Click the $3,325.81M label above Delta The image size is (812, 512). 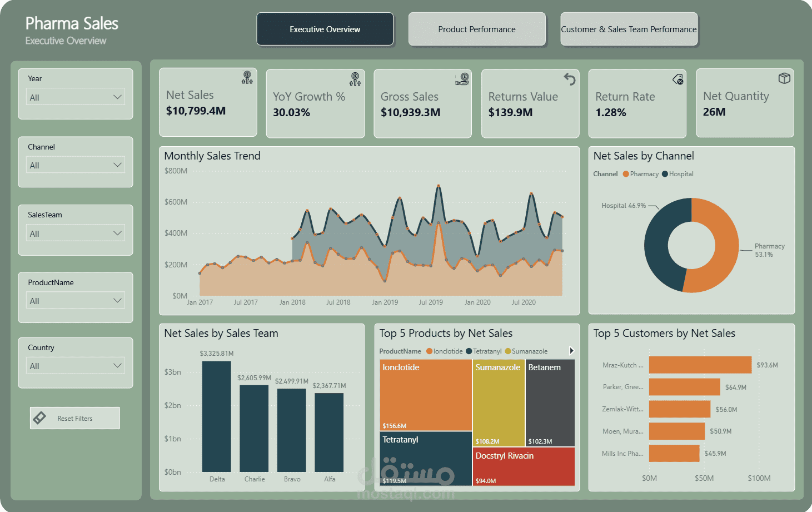tap(217, 354)
